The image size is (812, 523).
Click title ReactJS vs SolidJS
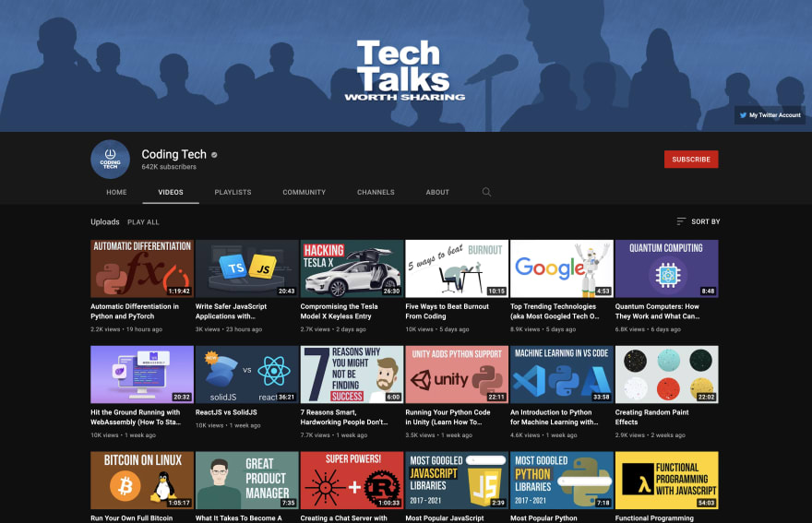tap(226, 412)
